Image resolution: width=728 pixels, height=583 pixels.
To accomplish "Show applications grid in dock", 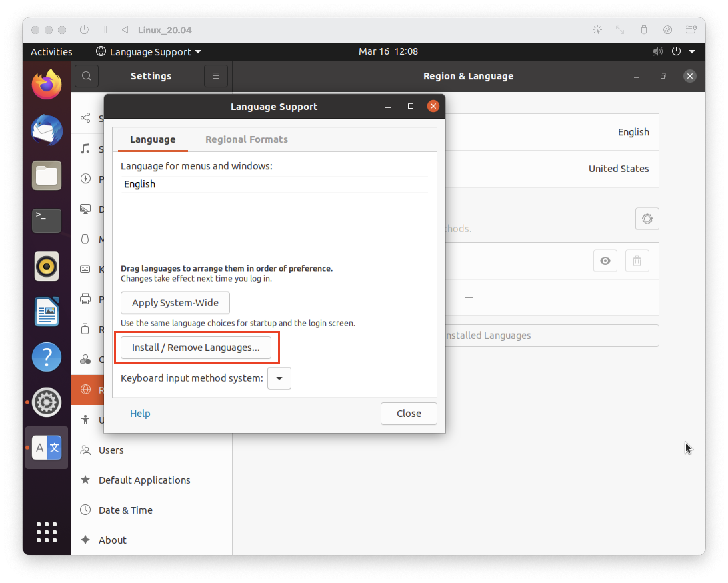I will [x=47, y=532].
